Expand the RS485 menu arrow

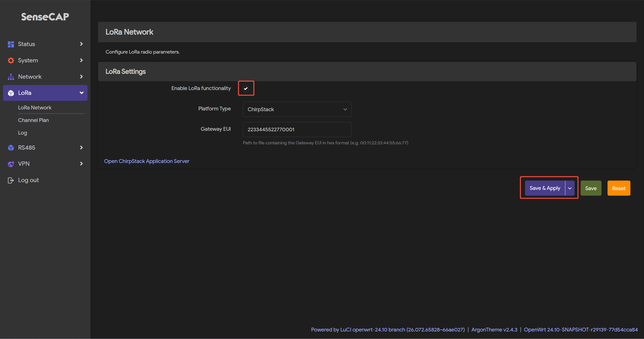click(81, 148)
